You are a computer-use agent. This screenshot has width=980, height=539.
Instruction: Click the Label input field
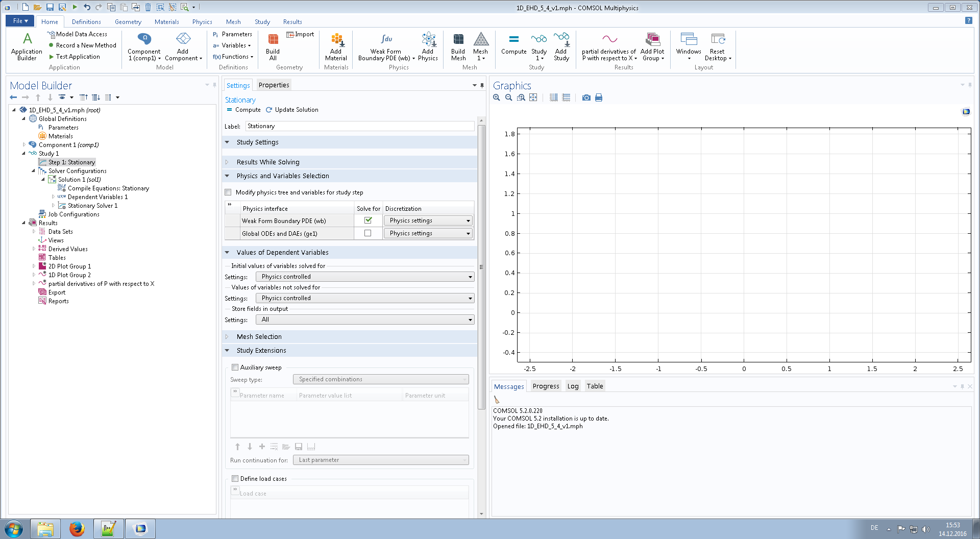pos(359,126)
